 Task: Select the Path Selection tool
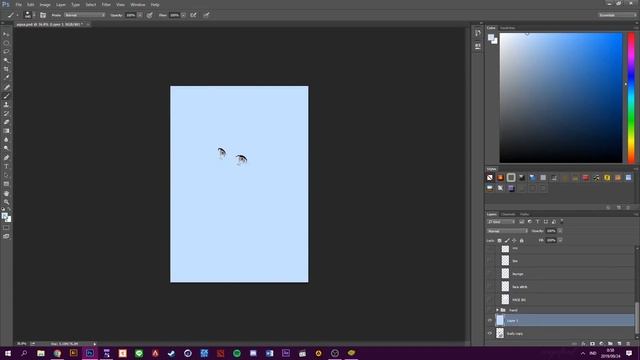[x=6, y=175]
